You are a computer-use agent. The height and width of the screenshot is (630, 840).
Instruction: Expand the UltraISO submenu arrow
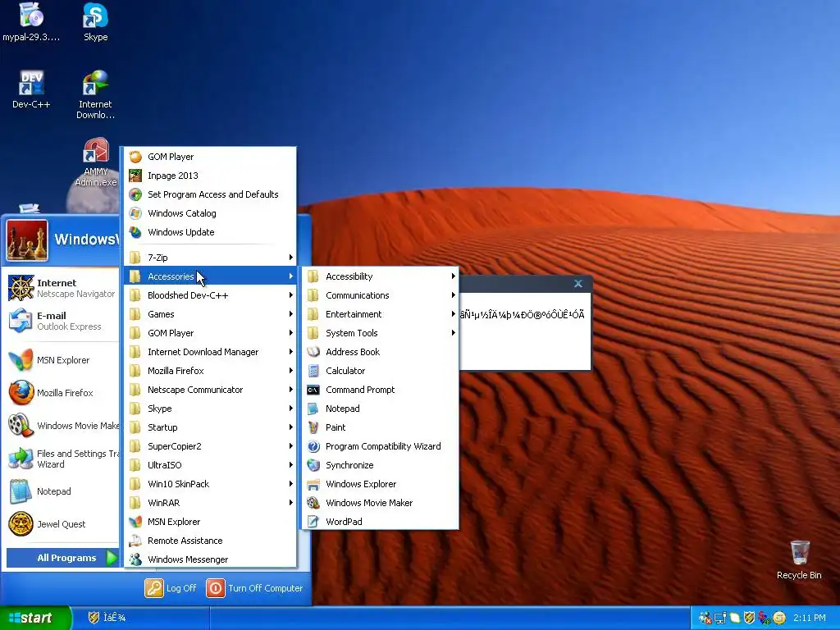pos(291,465)
